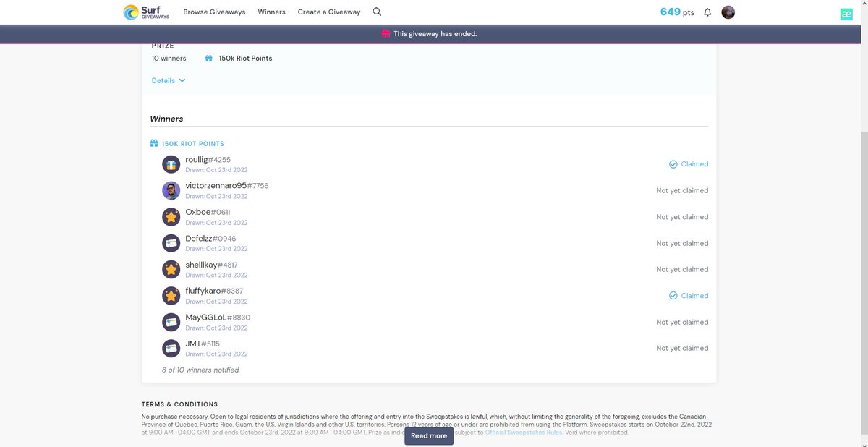
Task: Open the search magnifier icon
Action: pos(377,12)
